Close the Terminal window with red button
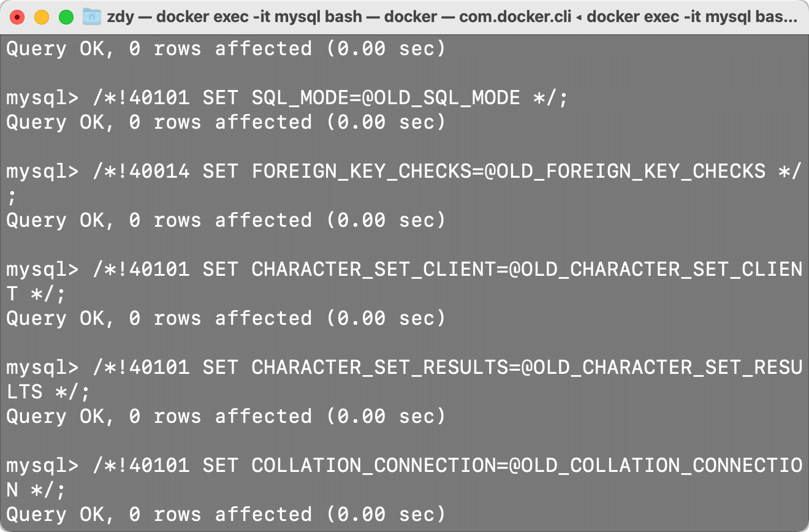 pos(17,17)
